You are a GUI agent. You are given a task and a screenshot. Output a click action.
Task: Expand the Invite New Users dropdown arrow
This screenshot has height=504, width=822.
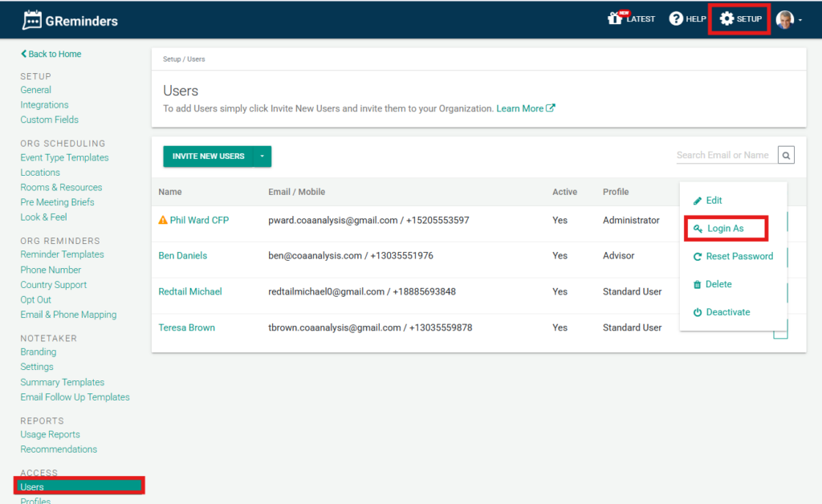pyautogui.click(x=262, y=156)
